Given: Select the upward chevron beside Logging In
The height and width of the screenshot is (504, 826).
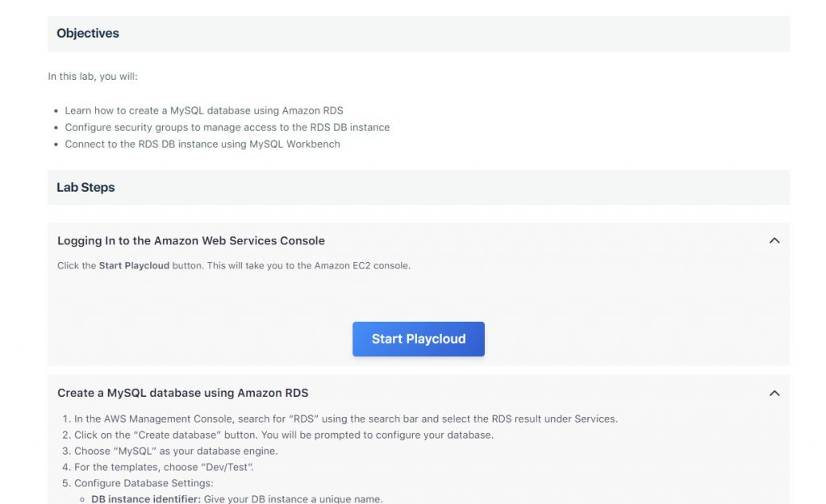Looking at the screenshot, I should coord(774,240).
